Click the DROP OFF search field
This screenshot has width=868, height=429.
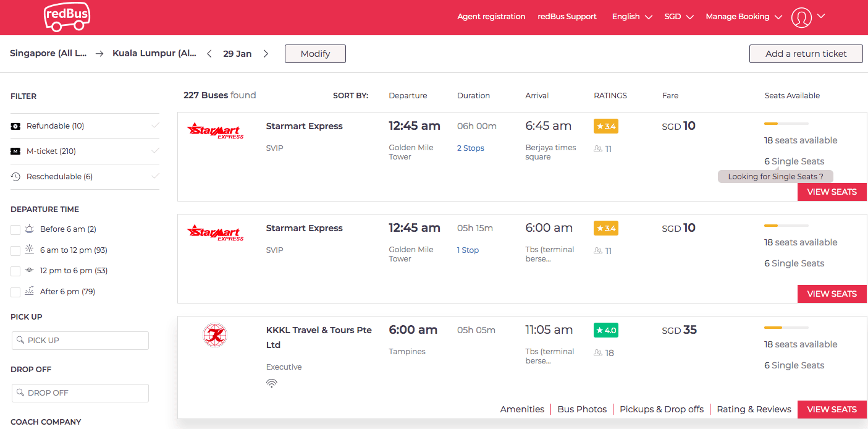click(80, 393)
